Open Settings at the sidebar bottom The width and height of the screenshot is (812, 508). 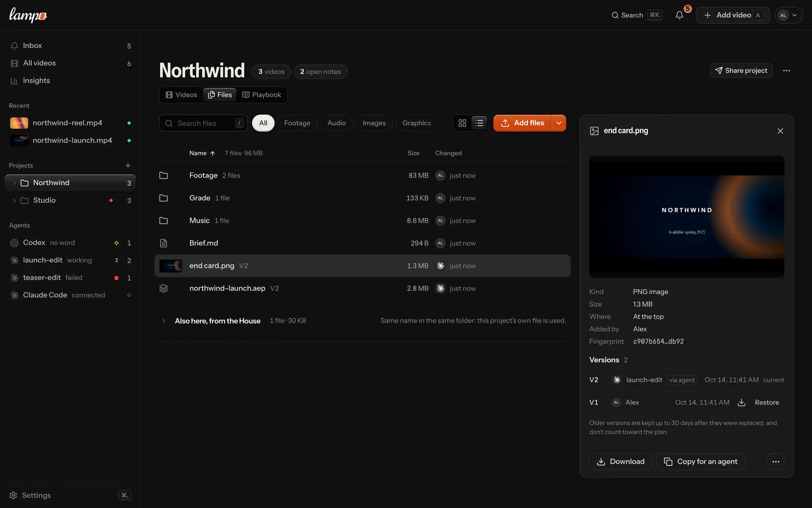(x=70, y=495)
